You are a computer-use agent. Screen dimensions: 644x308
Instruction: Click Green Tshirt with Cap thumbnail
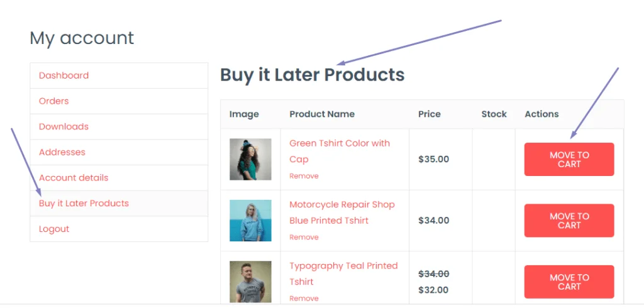click(250, 160)
